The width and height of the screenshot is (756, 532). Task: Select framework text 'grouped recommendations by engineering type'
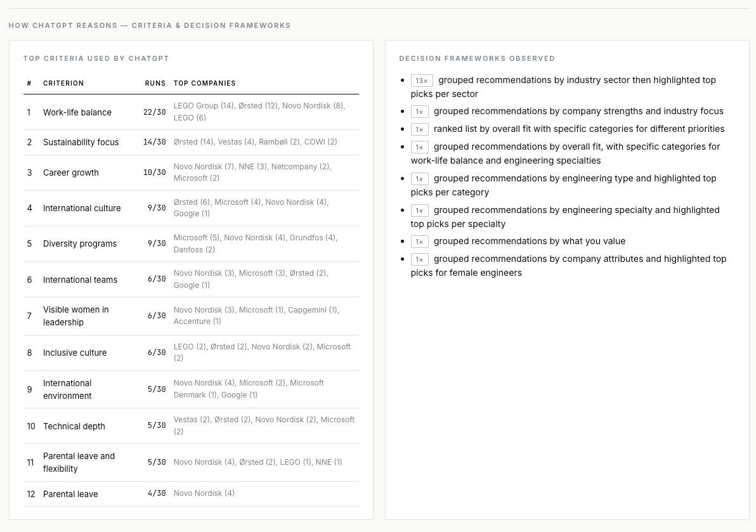point(564,185)
